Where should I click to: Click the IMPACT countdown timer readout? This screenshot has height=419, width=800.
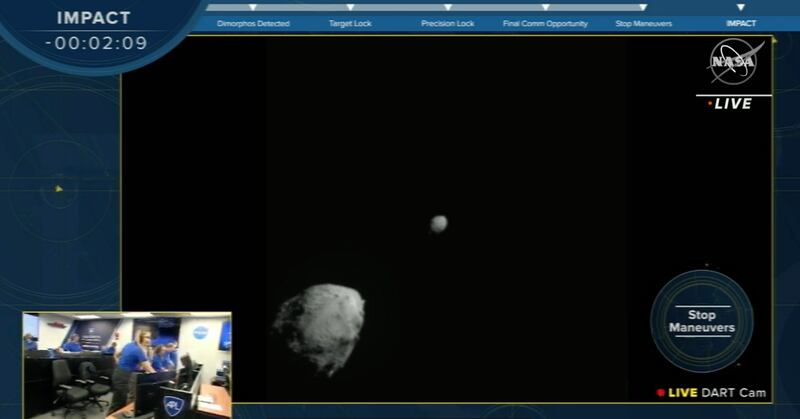96,43
